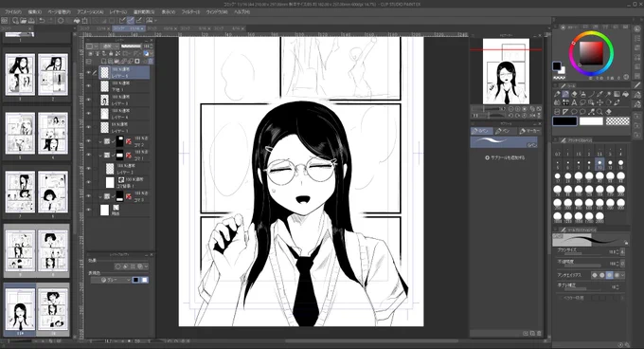This screenshot has height=349, width=644.
Task: Open page 10 thumbnail in page manager
Action: [x=53, y=308]
